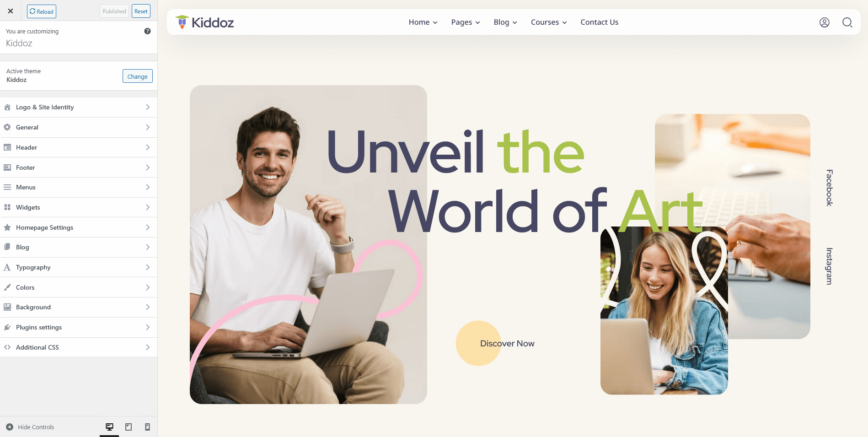868x437 pixels.
Task: Click the Kiddoz logo in the header
Action: [x=204, y=22]
